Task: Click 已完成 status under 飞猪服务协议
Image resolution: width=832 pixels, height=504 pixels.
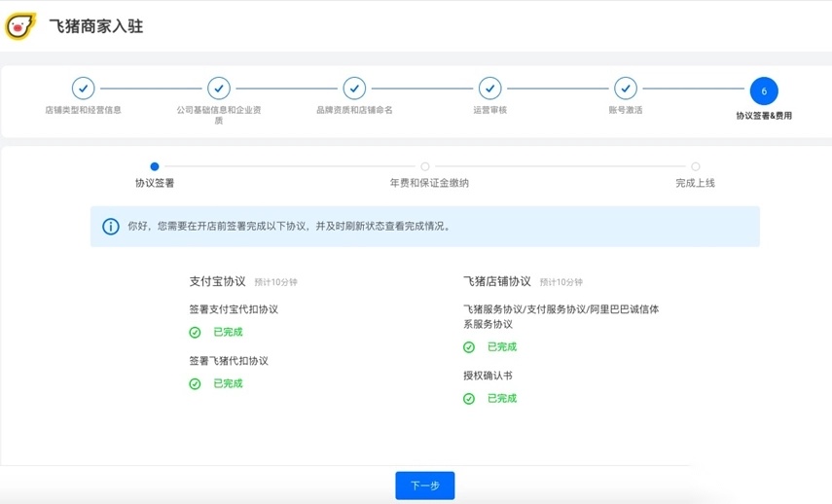Action: [502, 347]
